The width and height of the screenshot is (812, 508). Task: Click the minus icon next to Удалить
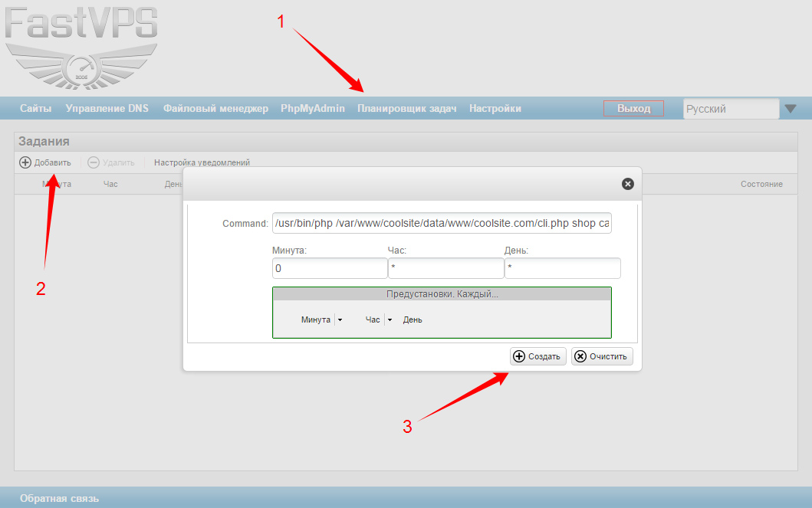click(94, 162)
